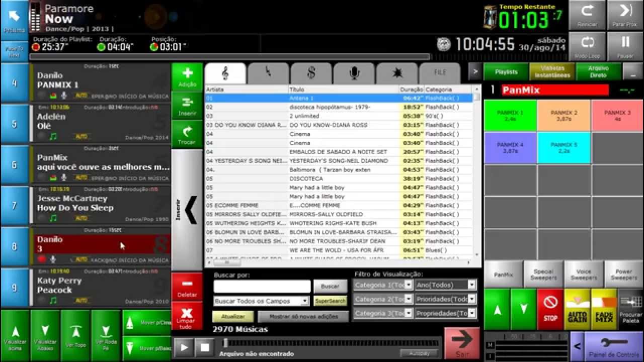Click the Limpar tudo X button
The width and height of the screenshot is (644, 362).
[x=187, y=317]
